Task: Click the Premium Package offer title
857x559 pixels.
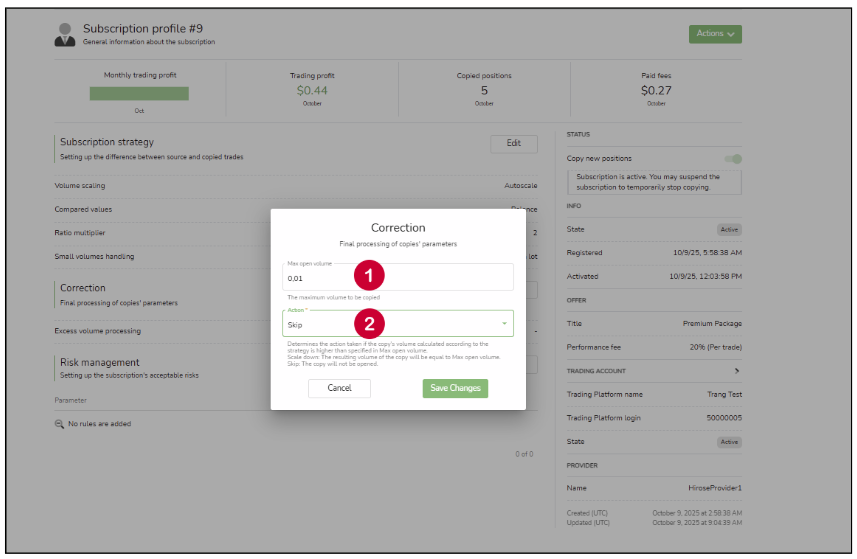Action: point(711,324)
